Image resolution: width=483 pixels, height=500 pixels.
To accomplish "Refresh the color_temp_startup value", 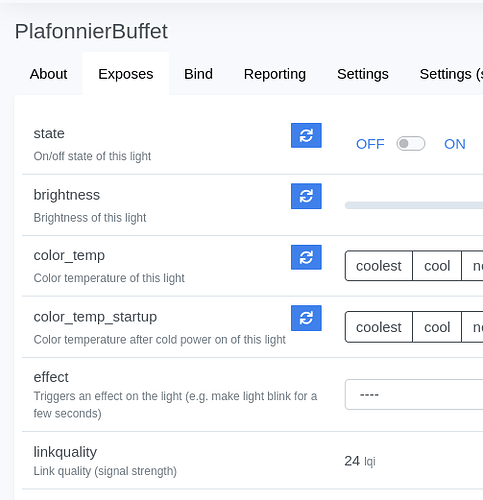I will click(x=306, y=318).
